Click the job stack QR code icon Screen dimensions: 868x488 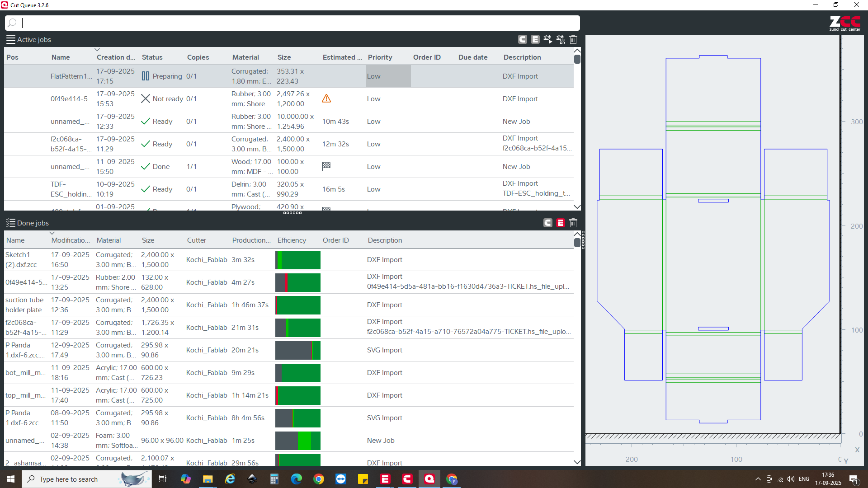tap(561, 39)
